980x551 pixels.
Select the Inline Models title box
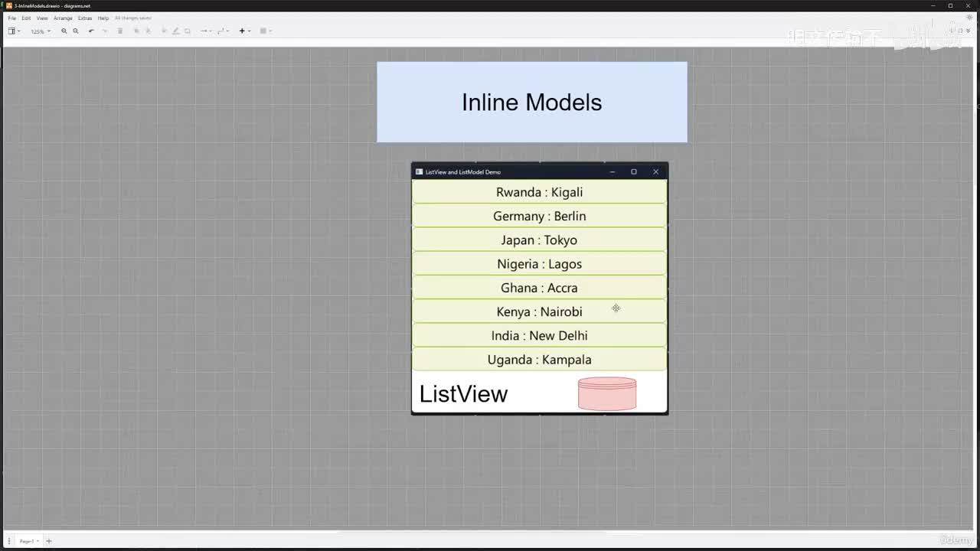coord(532,103)
